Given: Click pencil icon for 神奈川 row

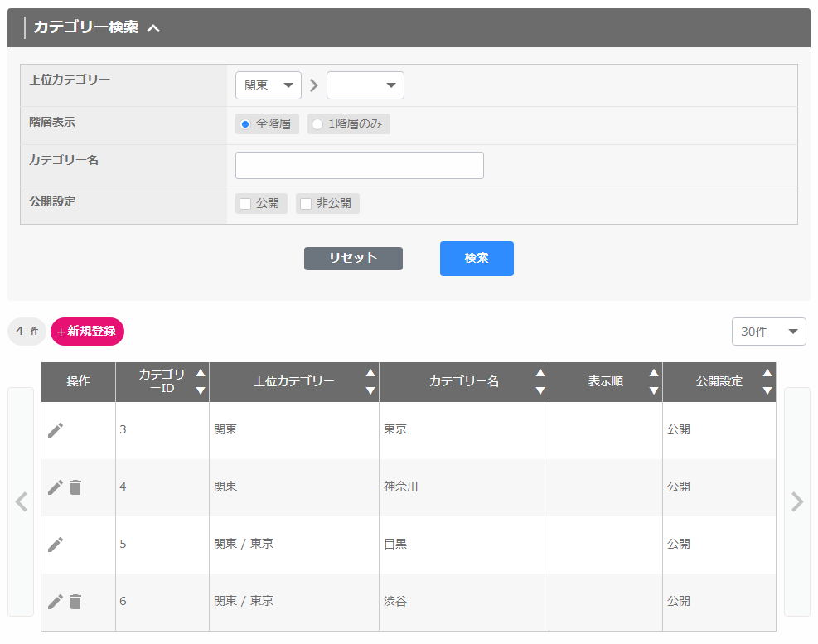Looking at the screenshot, I should [x=56, y=487].
